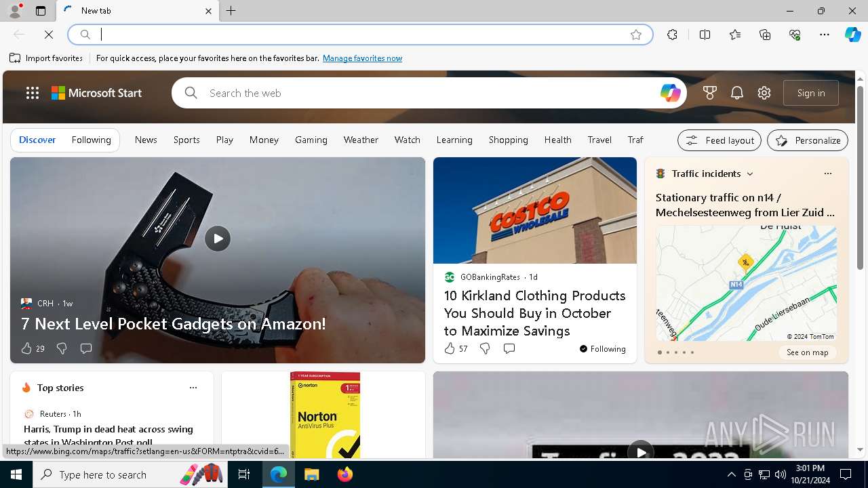Open the Weather category

pos(361,140)
